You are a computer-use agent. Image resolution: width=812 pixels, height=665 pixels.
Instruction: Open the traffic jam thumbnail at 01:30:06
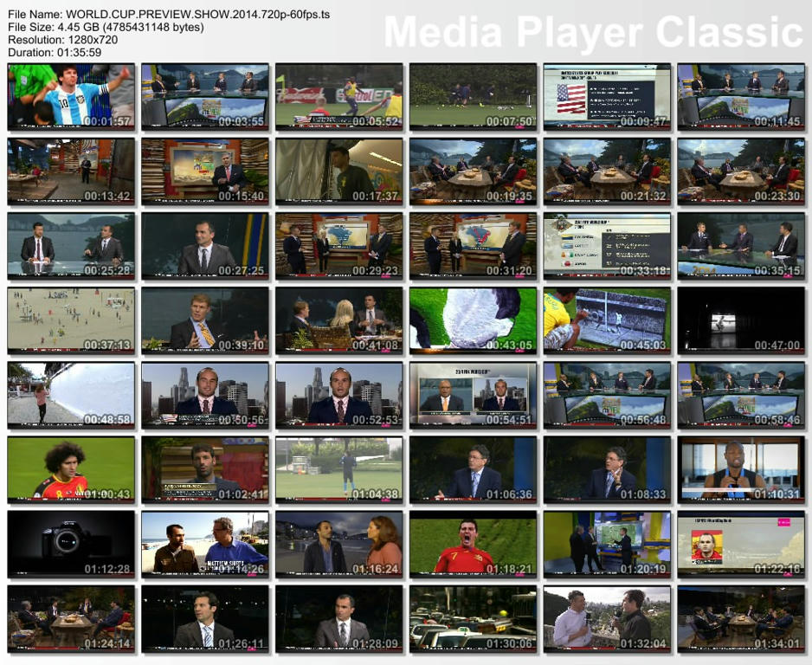473,617
